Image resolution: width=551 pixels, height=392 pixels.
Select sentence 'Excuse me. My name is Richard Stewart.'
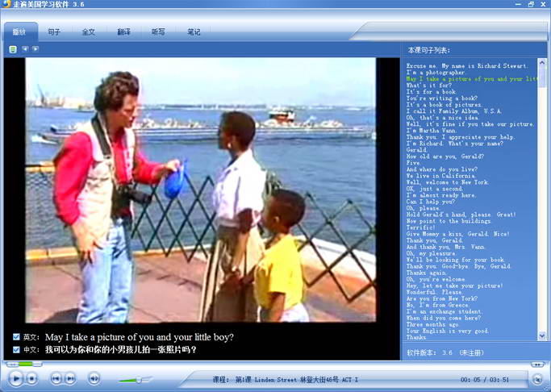[x=466, y=65]
